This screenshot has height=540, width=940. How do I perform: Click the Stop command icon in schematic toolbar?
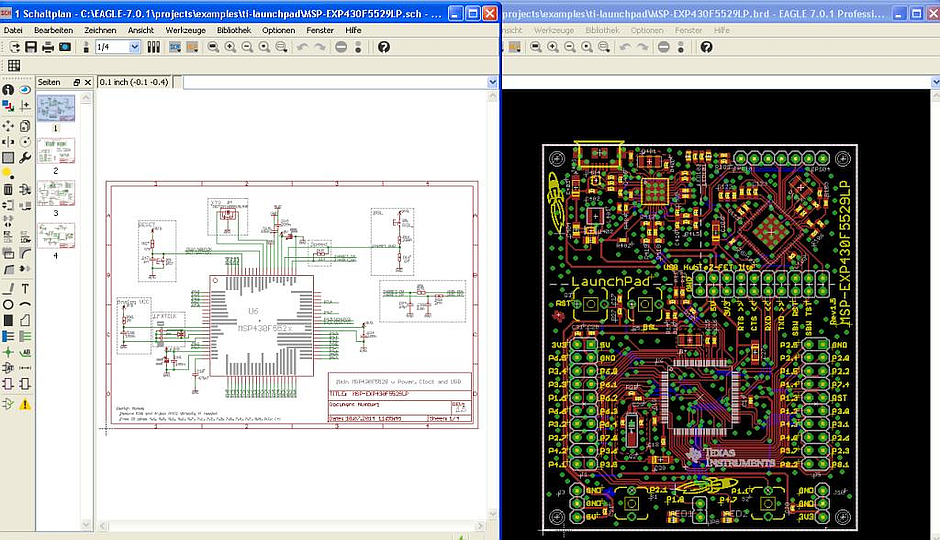point(341,47)
